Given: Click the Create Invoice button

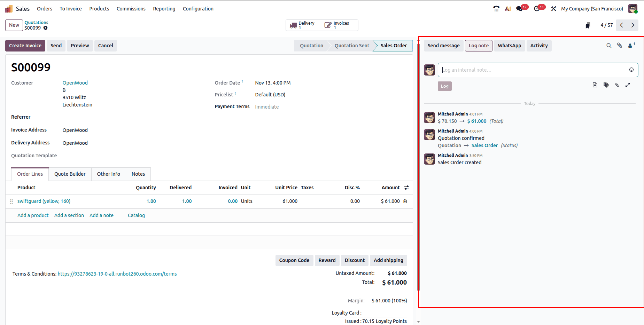Looking at the screenshot, I should pos(25,46).
